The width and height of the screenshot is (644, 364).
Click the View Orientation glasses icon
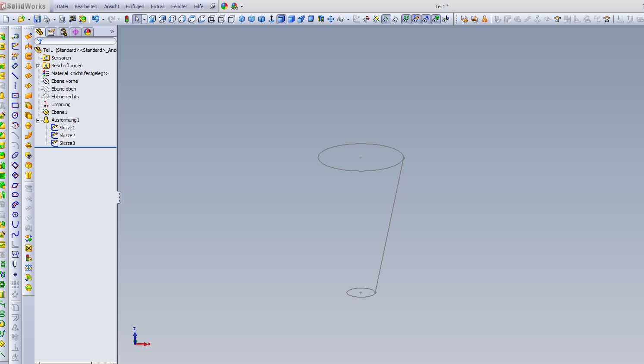pos(341,19)
